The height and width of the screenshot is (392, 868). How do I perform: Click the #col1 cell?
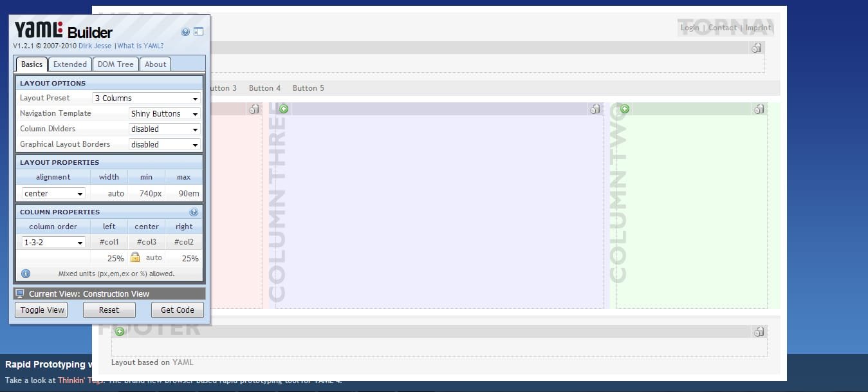[x=109, y=242]
